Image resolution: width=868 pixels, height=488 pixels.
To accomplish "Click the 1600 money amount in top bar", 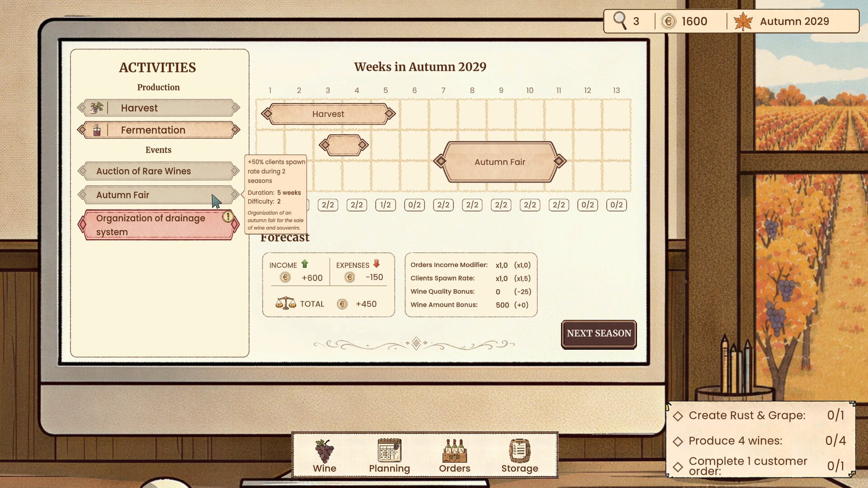I will [694, 21].
